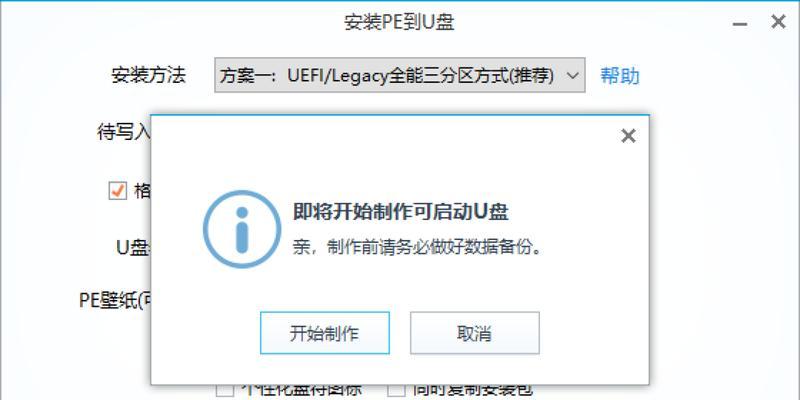Click the window title 安装PE到U盘
This screenshot has height=400, width=800.
click(x=399, y=22)
